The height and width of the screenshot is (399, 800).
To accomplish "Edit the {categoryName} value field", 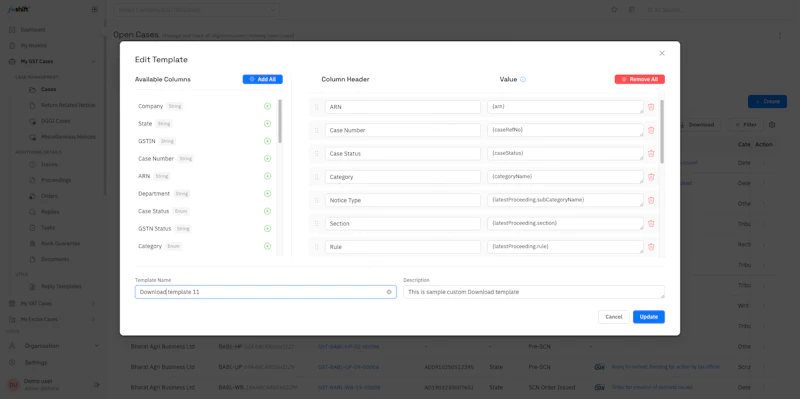I will click(565, 177).
